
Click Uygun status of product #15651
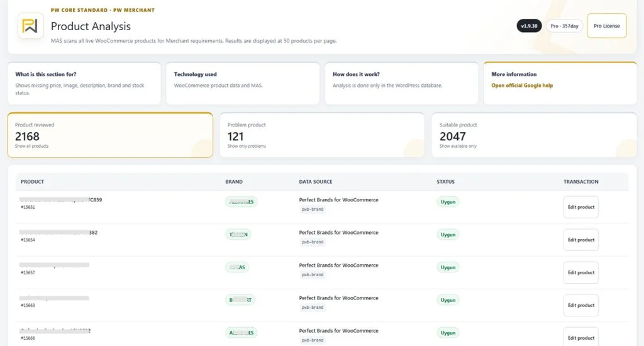448,202
